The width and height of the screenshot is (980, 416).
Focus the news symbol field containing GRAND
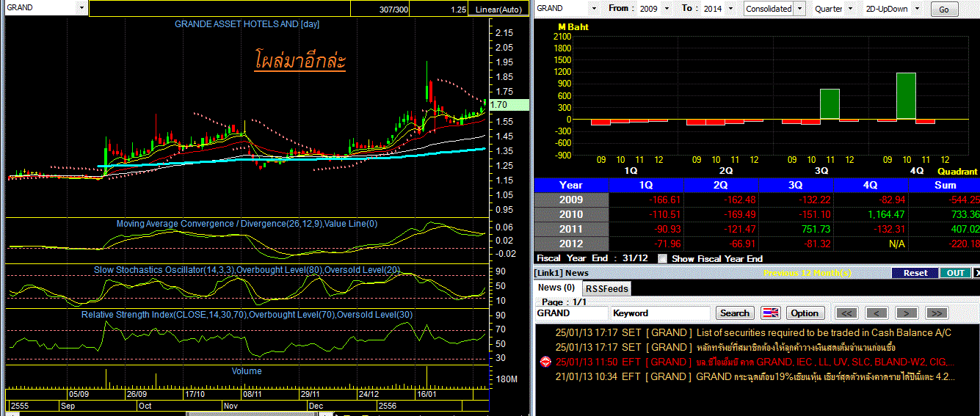(x=572, y=313)
